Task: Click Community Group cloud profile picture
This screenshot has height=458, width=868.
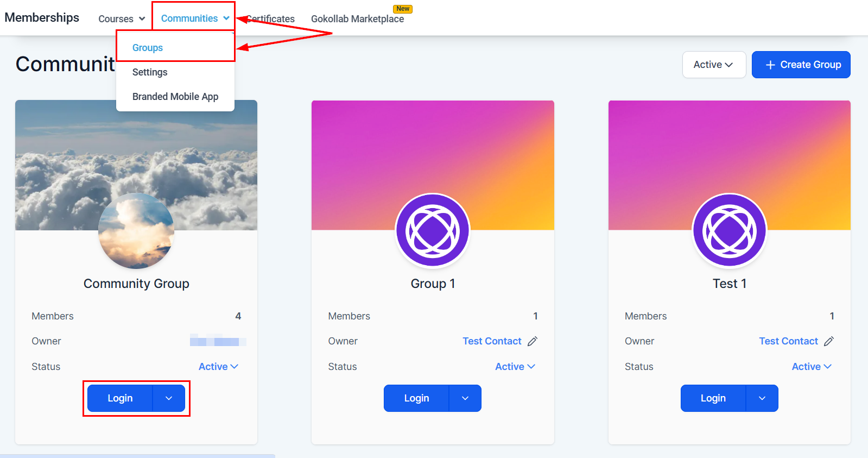Action: (136, 231)
